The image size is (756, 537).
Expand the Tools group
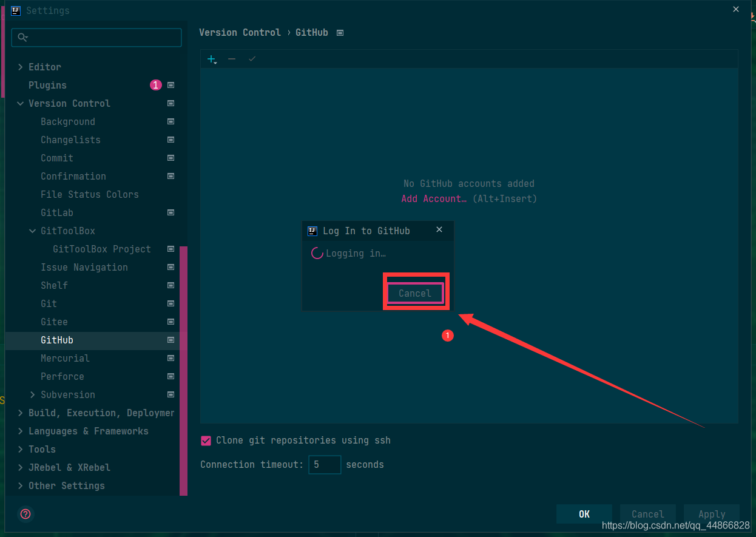(x=21, y=449)
